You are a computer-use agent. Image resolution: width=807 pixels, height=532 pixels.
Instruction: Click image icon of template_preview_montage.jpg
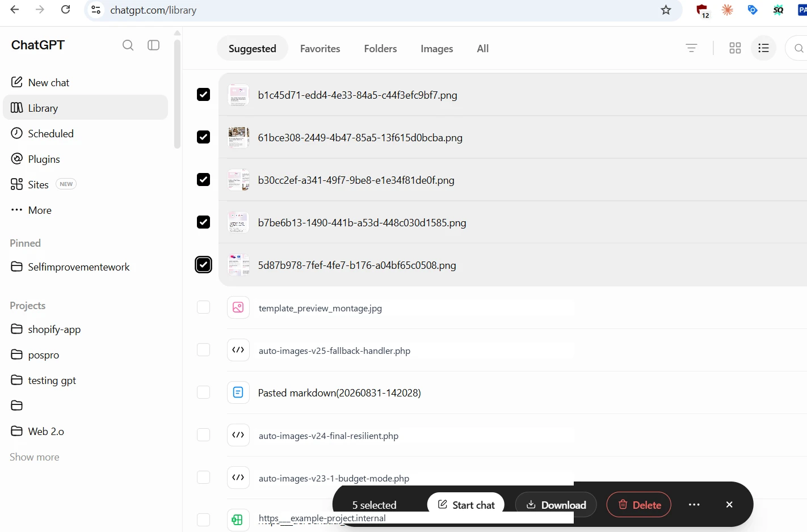tap(238, 307)
